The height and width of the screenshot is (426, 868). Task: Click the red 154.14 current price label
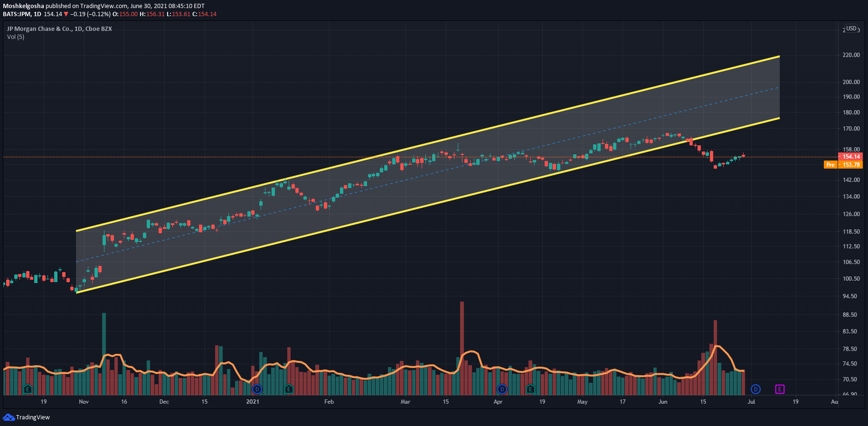(851, 157)
